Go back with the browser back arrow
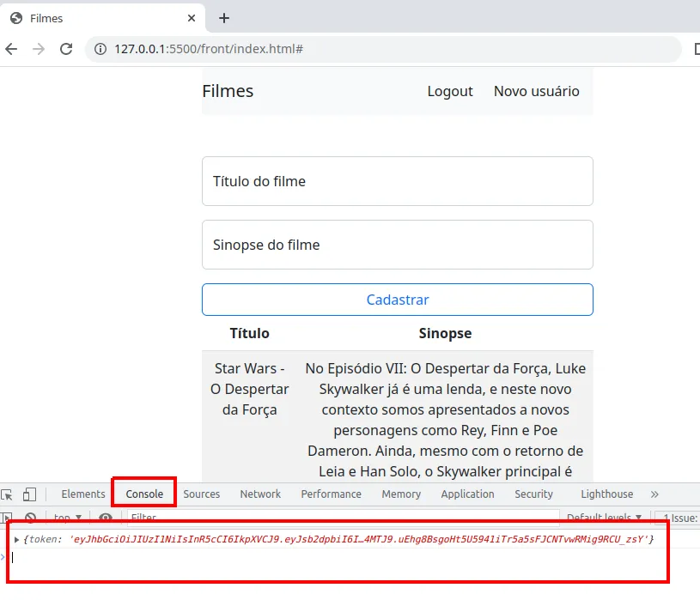 [x=12, y=49]
